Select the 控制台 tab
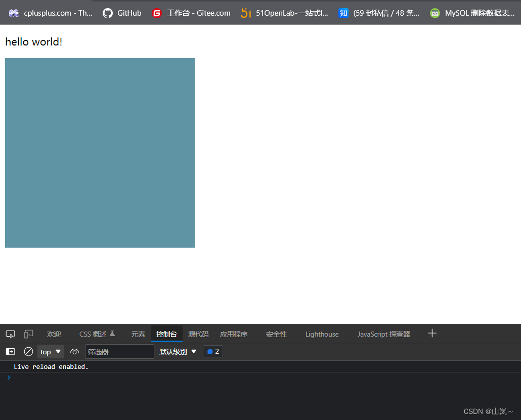Screen dimensions: 521x420 166,334
